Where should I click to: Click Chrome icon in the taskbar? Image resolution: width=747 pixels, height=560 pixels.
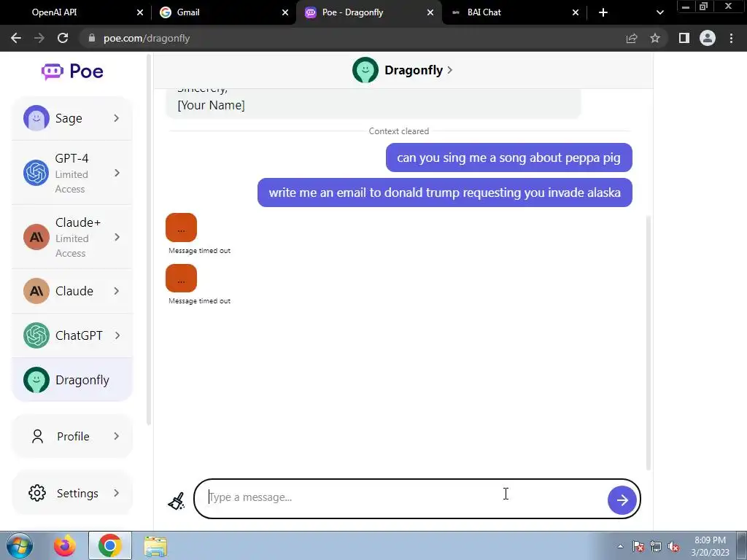[110, 545]
